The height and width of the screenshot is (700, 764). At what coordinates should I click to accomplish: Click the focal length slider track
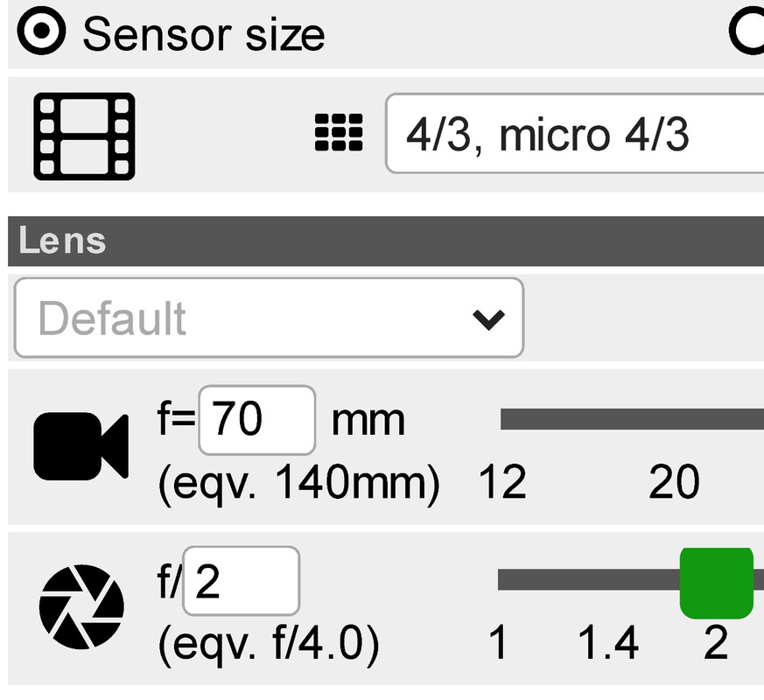coord(632,419)
